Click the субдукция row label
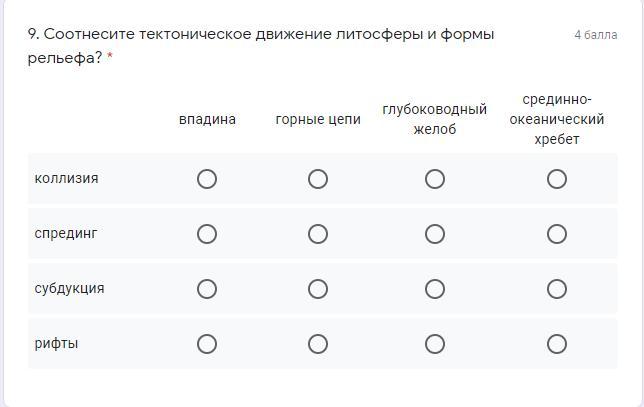The width and height of the screenshot is (644, 407). pyautogui.click(x=69, y=289)
